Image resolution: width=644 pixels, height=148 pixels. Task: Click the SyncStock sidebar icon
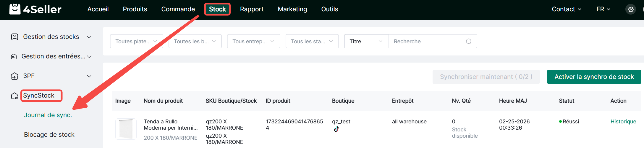click(x=14, y=96)
